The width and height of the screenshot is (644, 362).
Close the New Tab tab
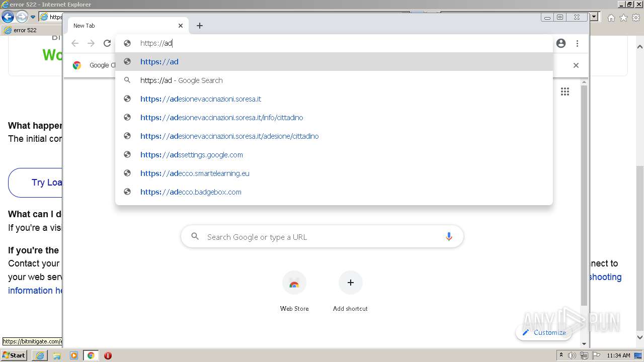point(181,26)
